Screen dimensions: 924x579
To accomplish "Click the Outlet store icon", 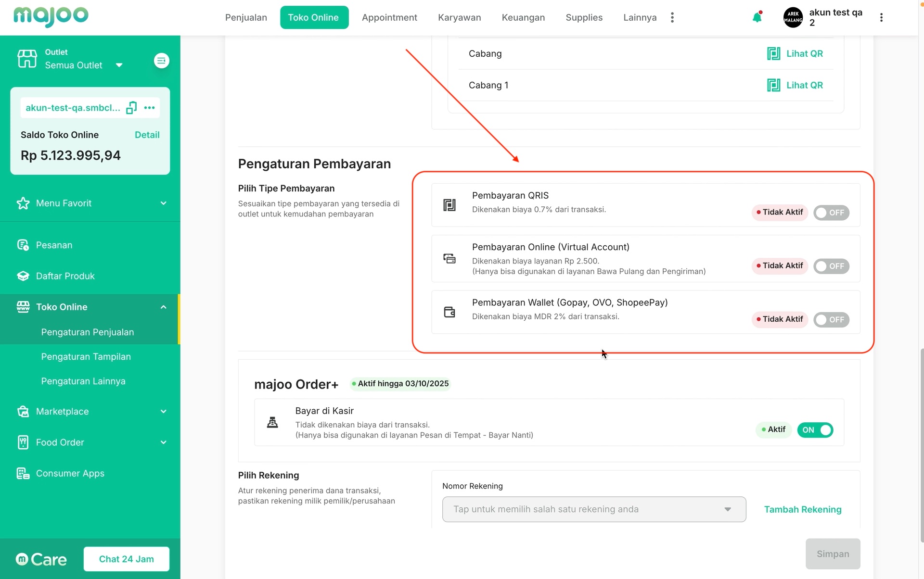I will [x=27, y=59].
